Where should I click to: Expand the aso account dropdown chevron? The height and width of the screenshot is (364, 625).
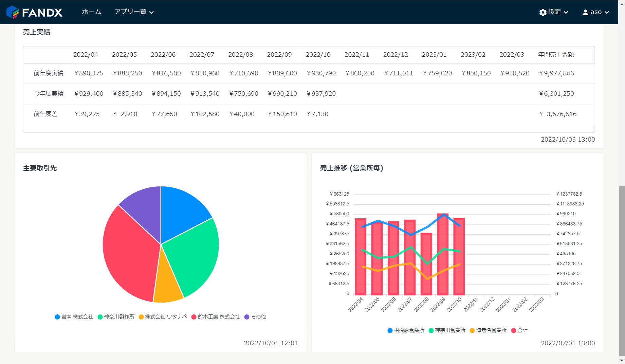[x=607, y=13]
